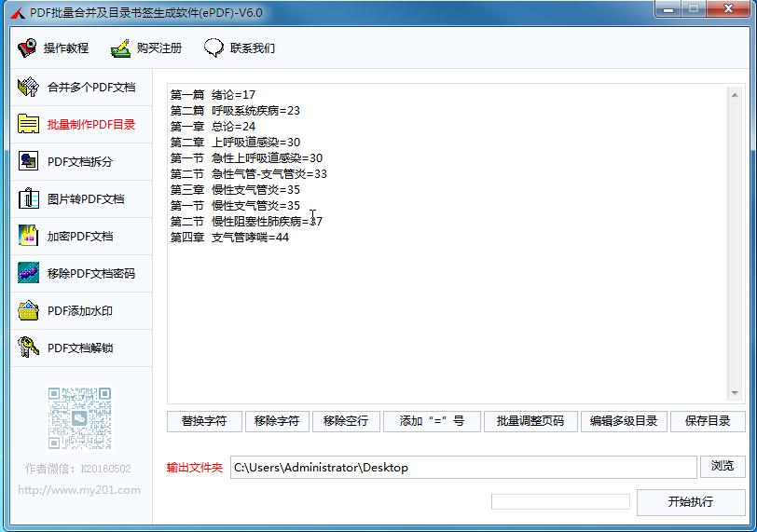Switch to 移除PDF文档密码 function
Screen dimensions: 757x532
pos(81,274)
